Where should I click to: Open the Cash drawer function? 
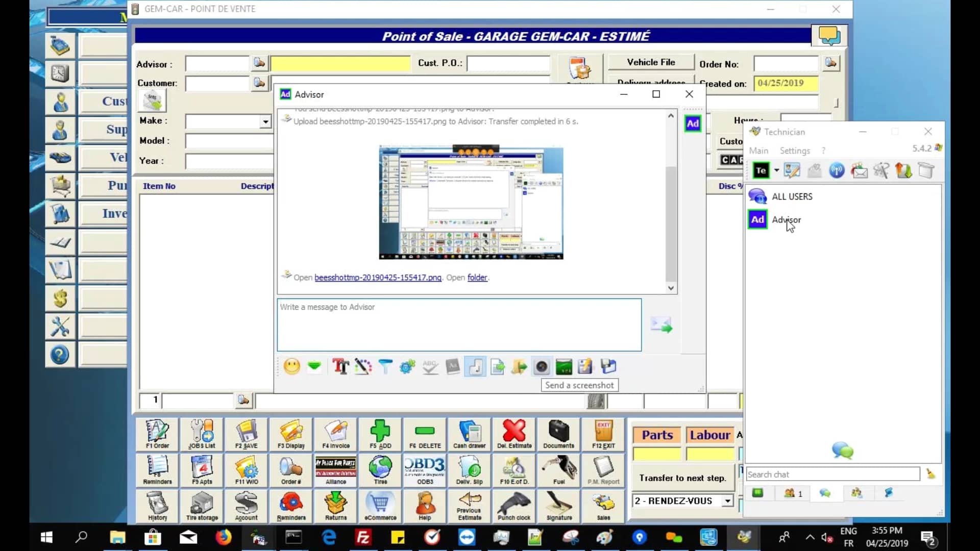point(469,434)
